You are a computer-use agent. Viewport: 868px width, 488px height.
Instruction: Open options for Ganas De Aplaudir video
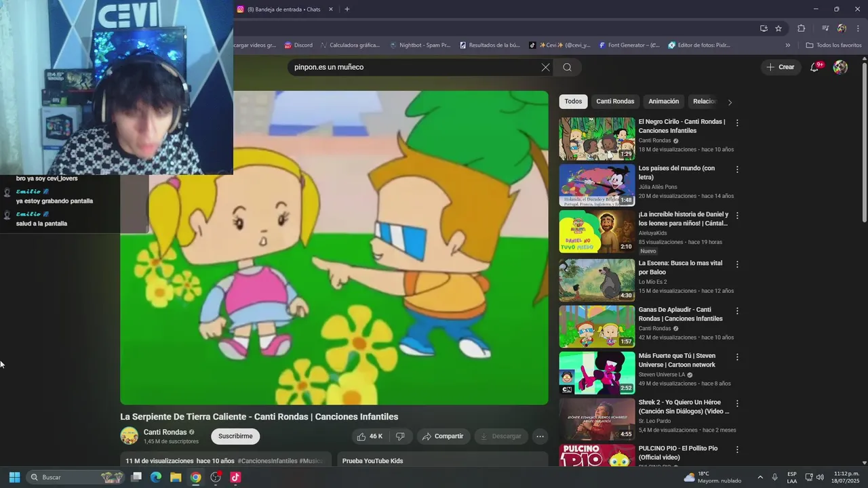(x=737, y=310)
